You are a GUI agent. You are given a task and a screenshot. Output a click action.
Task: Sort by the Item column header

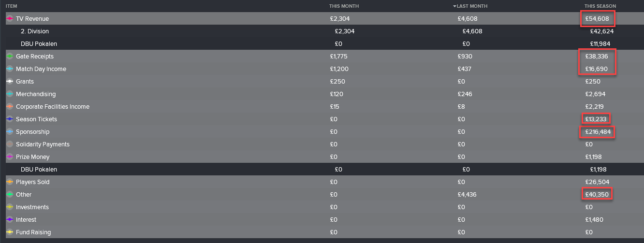(x=12, y=6)
